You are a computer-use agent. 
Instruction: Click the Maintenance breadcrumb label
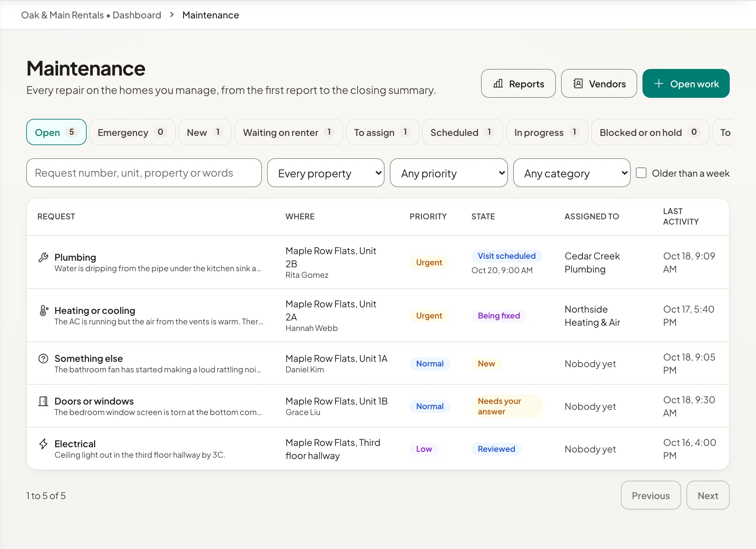point(211,15)
